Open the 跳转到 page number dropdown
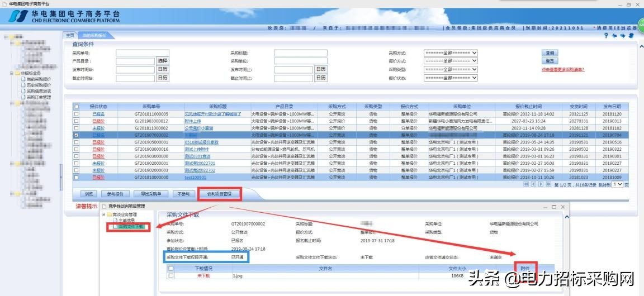This screenshot has height=296, width=644. (617, 184)
